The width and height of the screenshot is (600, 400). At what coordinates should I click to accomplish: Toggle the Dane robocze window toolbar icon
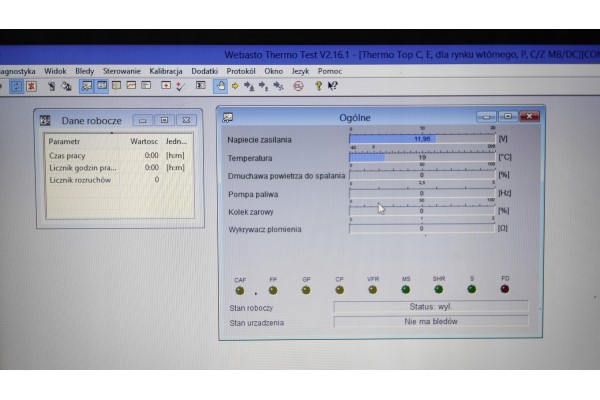pyautogui.click(x=102, y=86)
